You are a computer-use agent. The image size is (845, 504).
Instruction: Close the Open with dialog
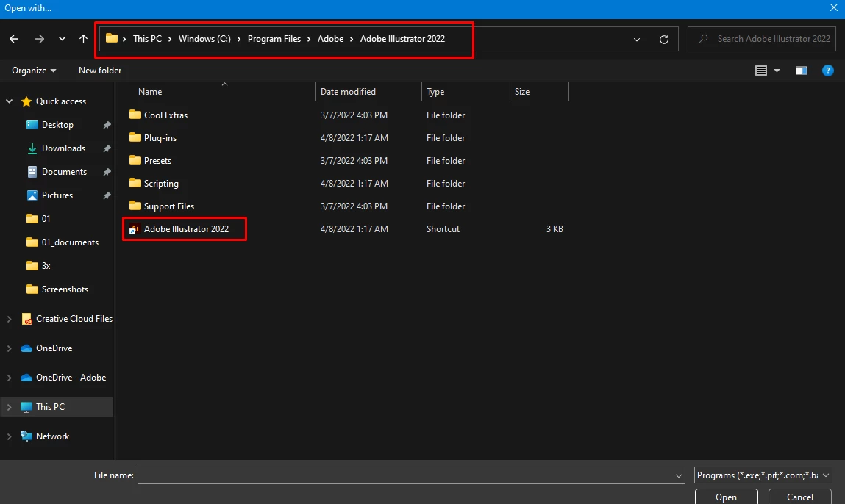click(833, 7)
